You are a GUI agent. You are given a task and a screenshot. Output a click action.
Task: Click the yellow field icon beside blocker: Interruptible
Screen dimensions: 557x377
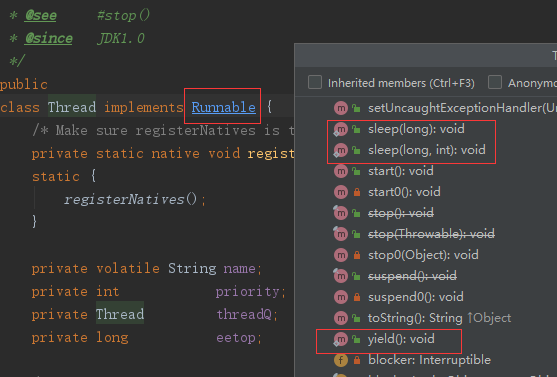pos(341,360)
